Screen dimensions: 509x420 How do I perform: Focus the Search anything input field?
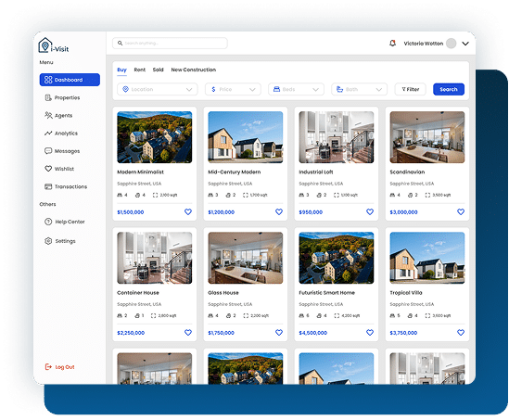[170, 44]
